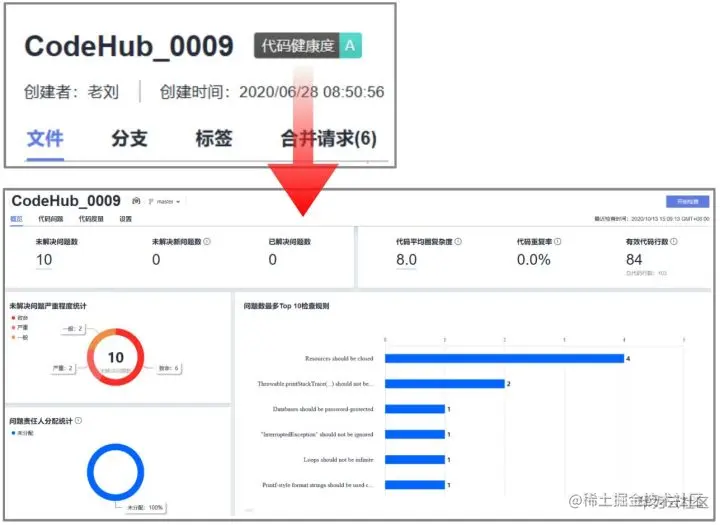Open the 设置 tab in the dashboard
Image resolution: width=720 pixels, height=525 pixels.
(125, 219)
